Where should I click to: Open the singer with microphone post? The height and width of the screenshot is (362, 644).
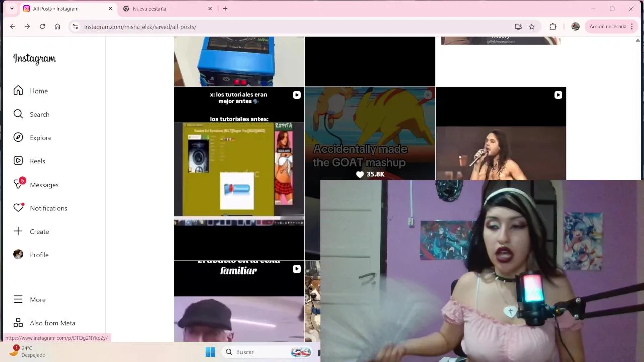tap(501, 134)
